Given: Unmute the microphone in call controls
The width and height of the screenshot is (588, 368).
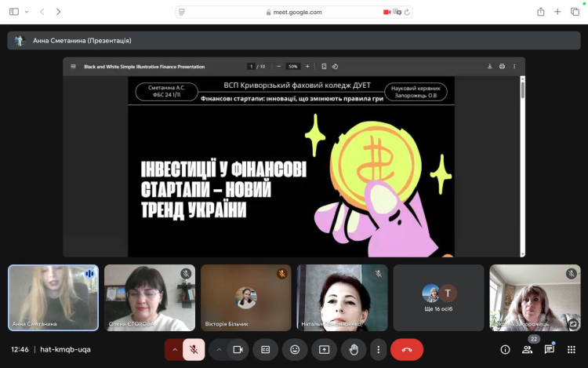Looking at the screenshot, I should (x=194, y=349).
